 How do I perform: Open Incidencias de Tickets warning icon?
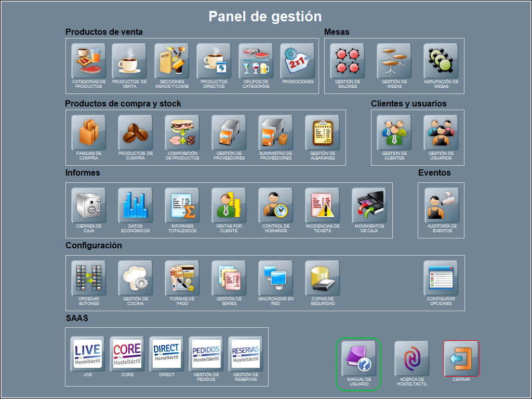click(322, 205)
